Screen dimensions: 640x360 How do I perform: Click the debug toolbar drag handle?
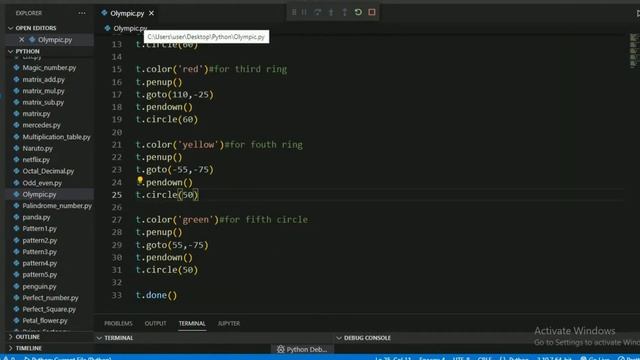point(294,12)
